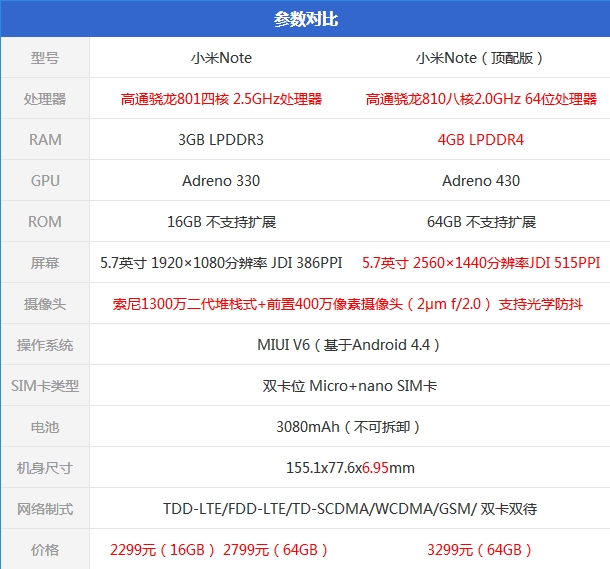The width and height of the screenshot is (610, 569).
Task: Click the 64GB 不支持扩展 cell
Action: click(x=480, y=222)
